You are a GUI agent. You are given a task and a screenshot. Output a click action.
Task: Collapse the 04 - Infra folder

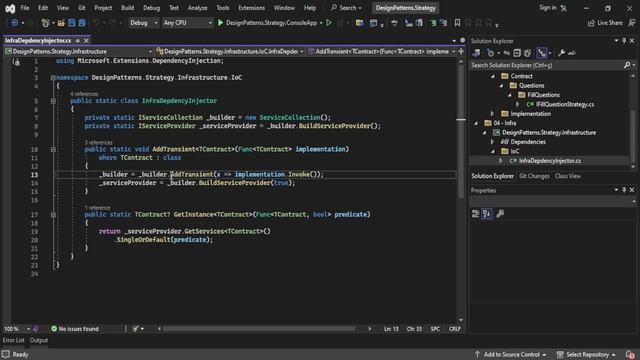click(x=476, y=123)
